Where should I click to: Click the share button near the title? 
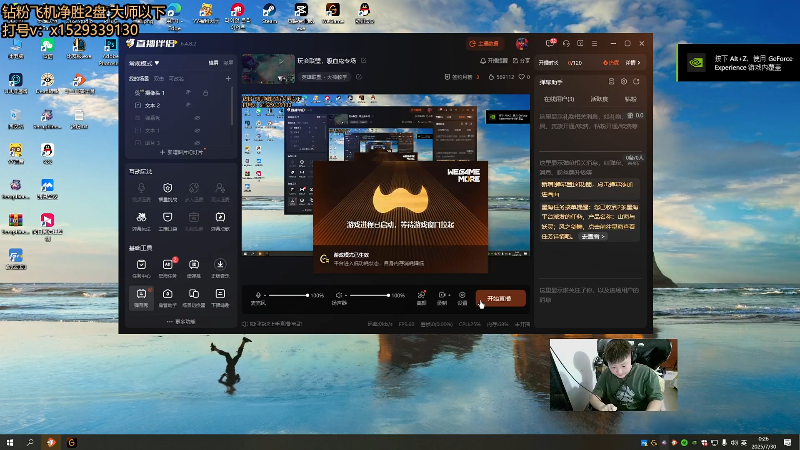pyautogui.click(x=521, y=61)
